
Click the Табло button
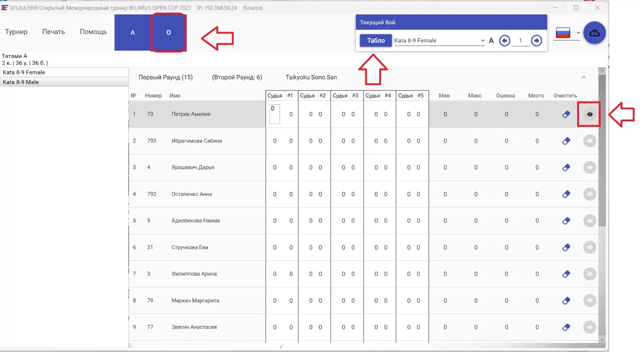376,41
